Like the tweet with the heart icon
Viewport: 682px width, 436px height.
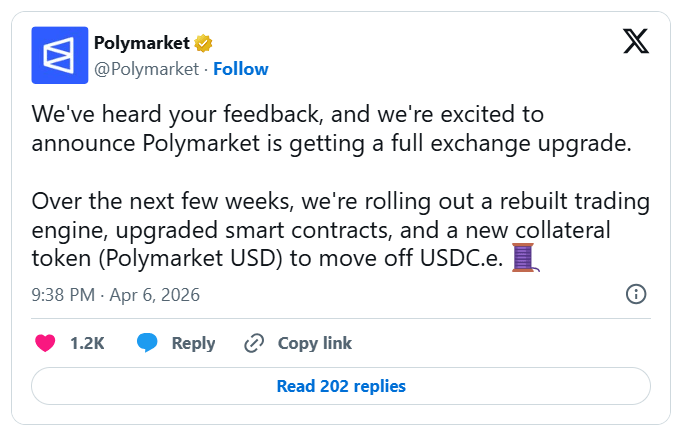click(45, 343)
